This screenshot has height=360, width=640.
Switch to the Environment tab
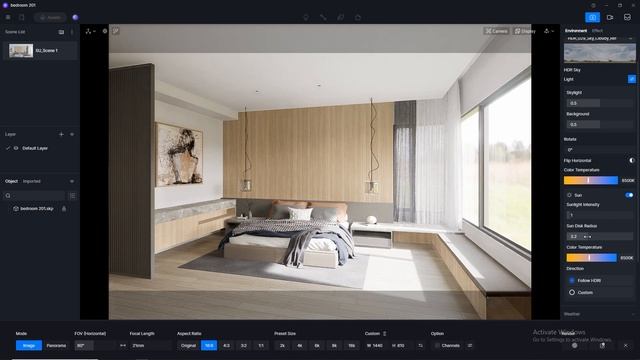576,31
